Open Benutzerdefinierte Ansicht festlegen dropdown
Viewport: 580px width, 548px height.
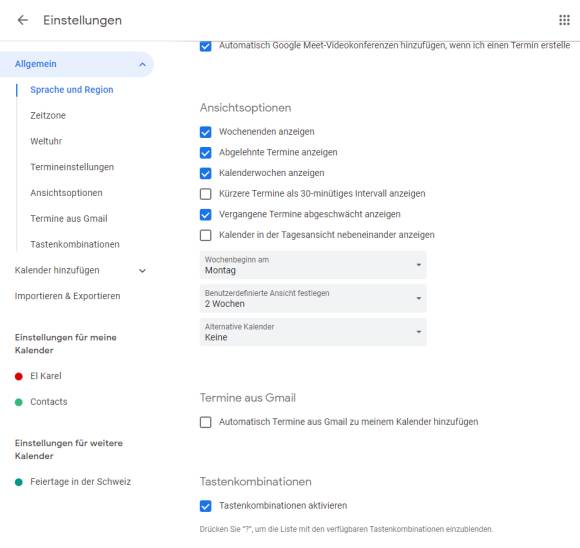(x=313, y=299)
